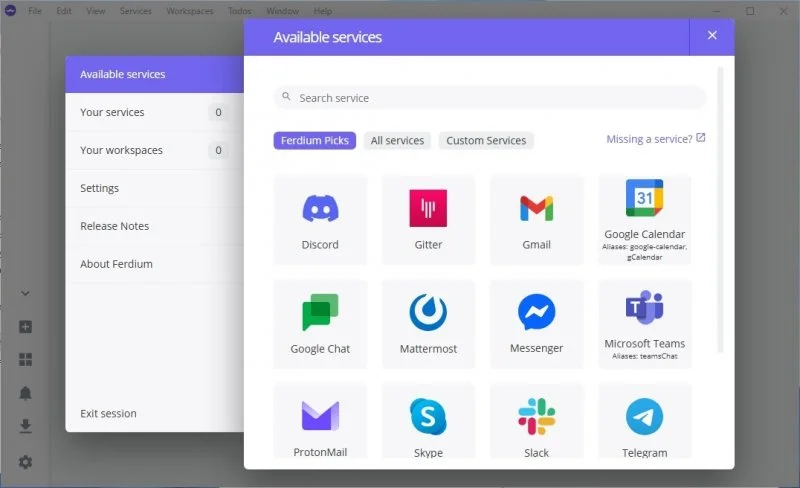Open the Missing a service link
The height and width of the screenshot is (488, 800).
pos(656,139)
